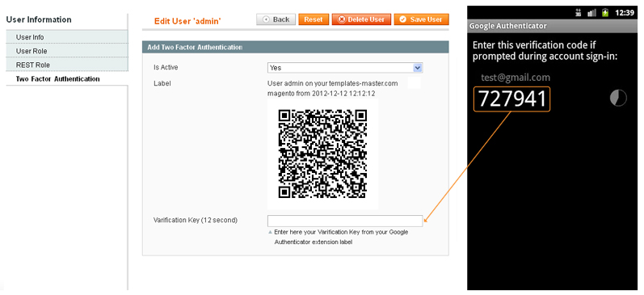Click test@gmail.com account in Authenticator
The image size is (644, 295).
pyautogui.click(x=516, y=78)
